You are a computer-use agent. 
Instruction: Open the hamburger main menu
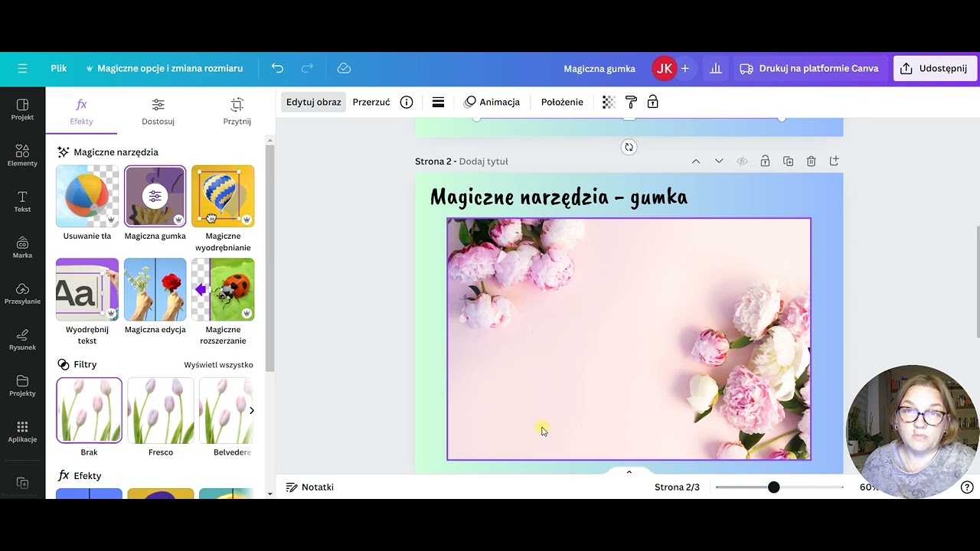pyautogui.click(x=22, y=68)
